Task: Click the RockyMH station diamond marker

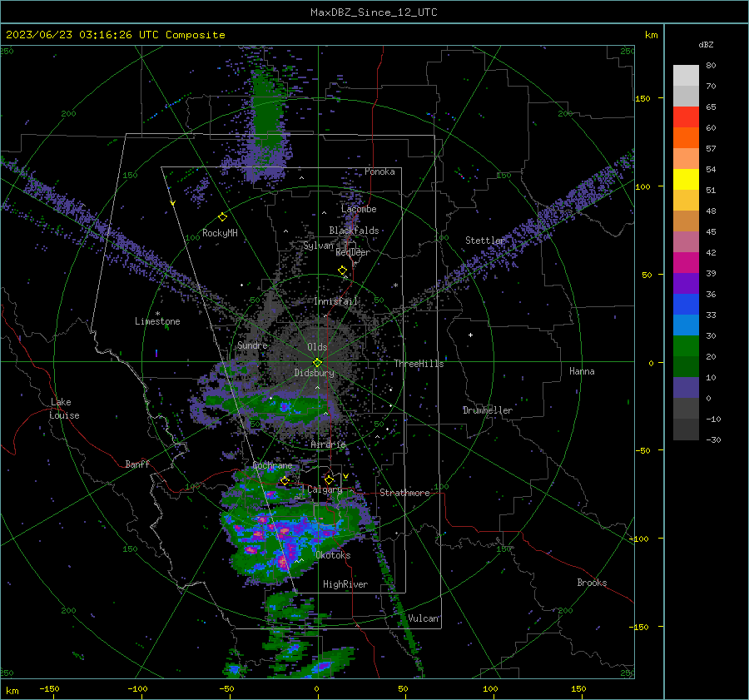Action: [x=222, y=217]
